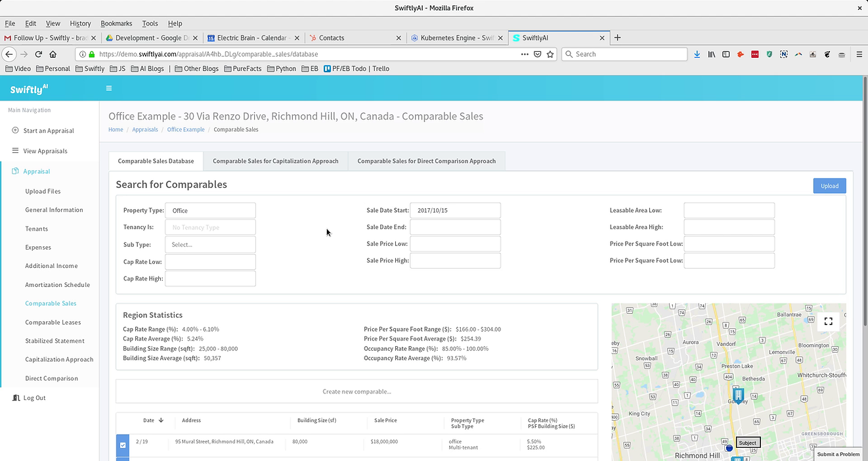Open the Firefox Downloads panel
Screen dimensions: 868x461
697,54
